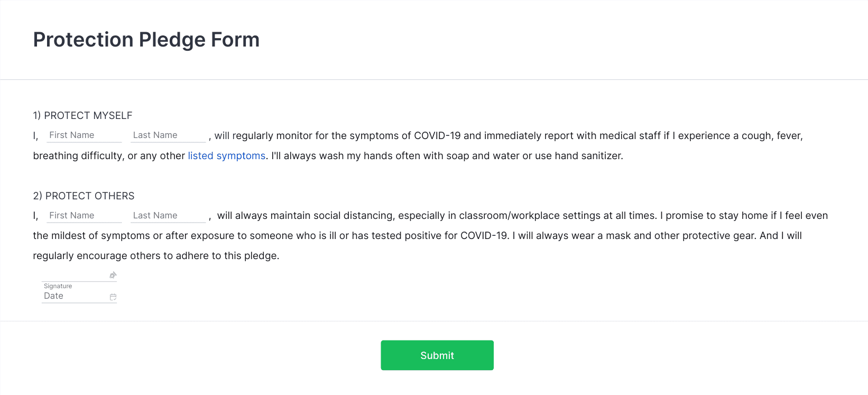Click the Date input field
Screen dimensions: 868x395
(x=79, y=296)
